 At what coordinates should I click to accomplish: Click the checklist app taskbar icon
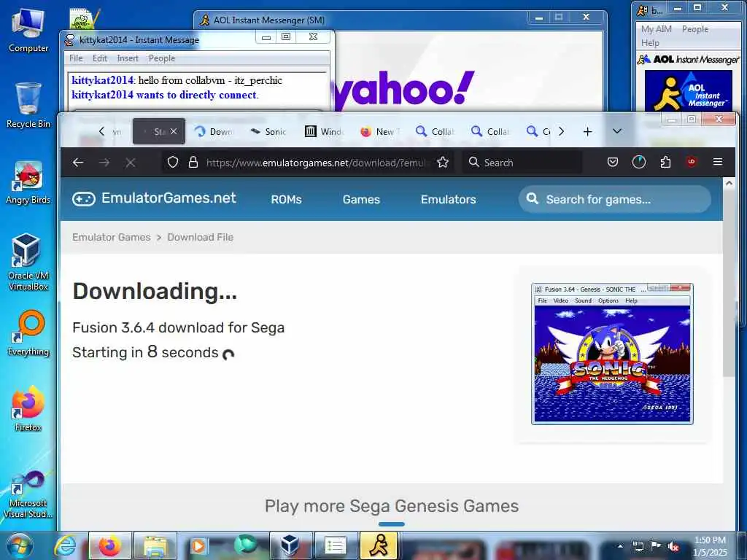pyautogui.click(x=336, y=545)
